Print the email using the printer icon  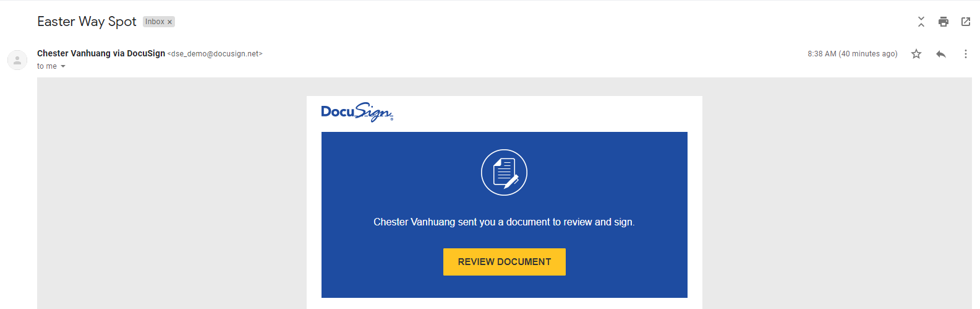pos(944,22)
